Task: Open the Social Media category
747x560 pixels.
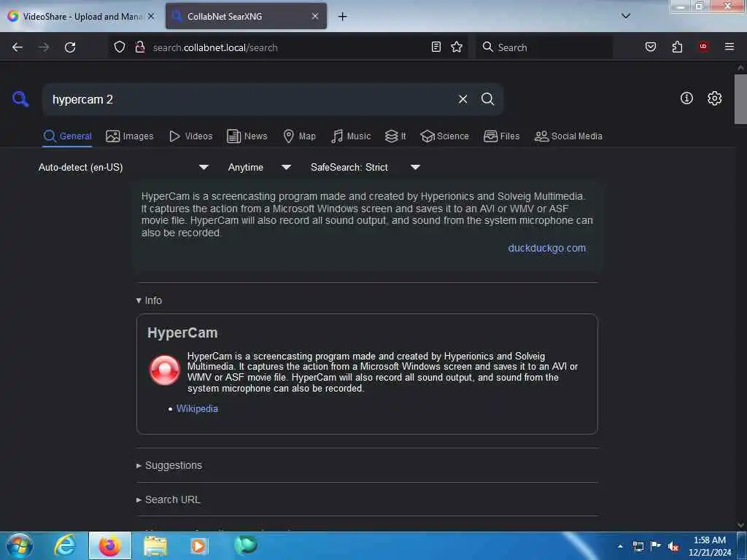Action: (x=568, y=136)
